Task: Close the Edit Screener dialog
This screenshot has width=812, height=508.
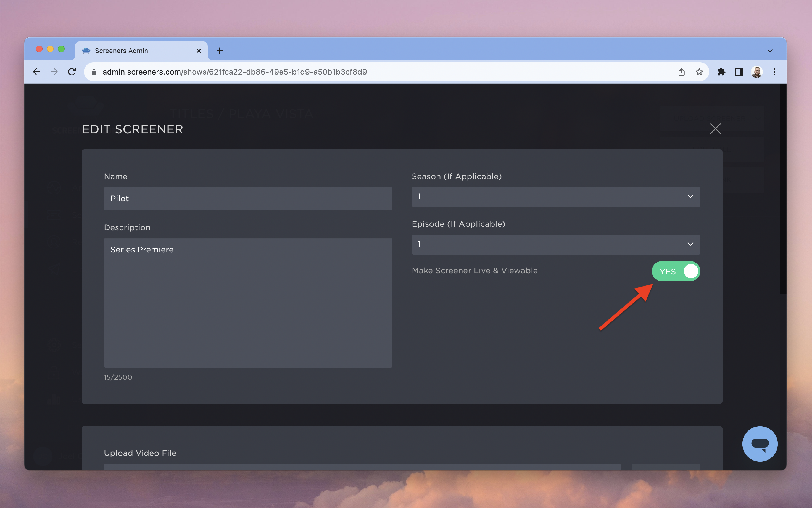Action: [x=715, y=129]
